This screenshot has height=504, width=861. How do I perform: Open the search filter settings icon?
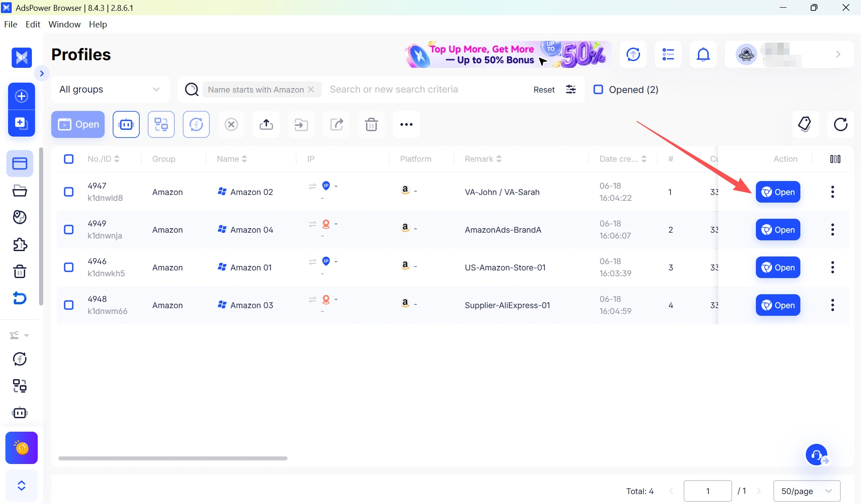point(571,89)
